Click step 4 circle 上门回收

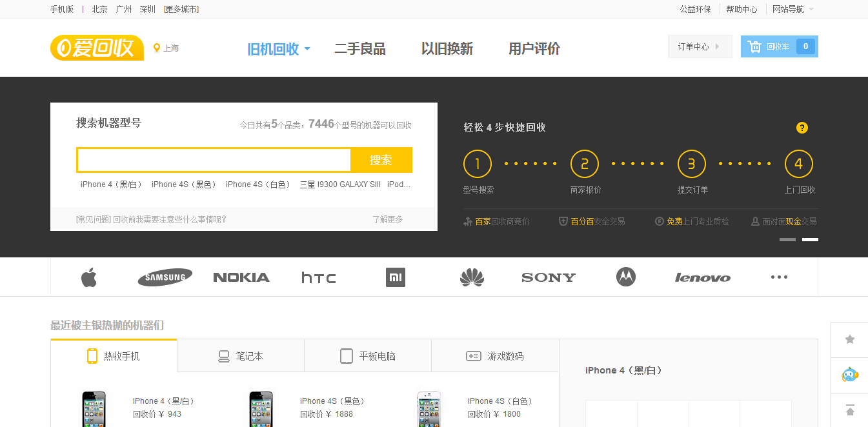[799, 164]
